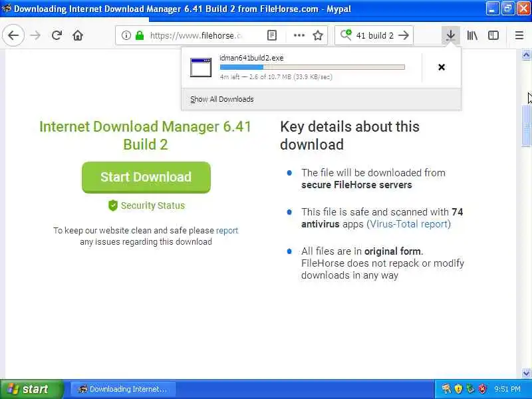
Task: Bookmark this page with the star
Action: click(x=318, y=35)
